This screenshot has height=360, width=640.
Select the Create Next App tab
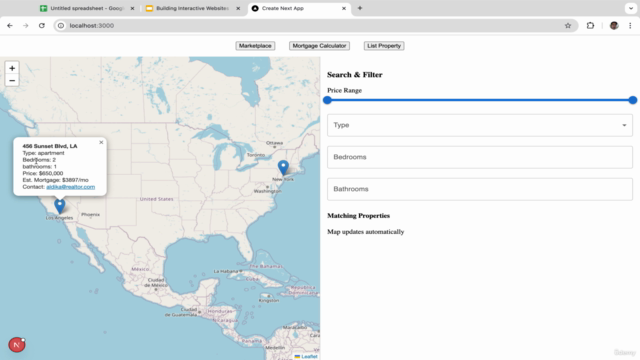(x=299, y=8)
